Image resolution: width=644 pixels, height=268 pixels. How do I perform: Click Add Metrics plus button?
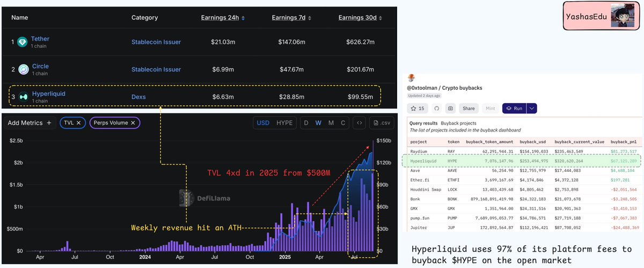click(x=30, y=123)
